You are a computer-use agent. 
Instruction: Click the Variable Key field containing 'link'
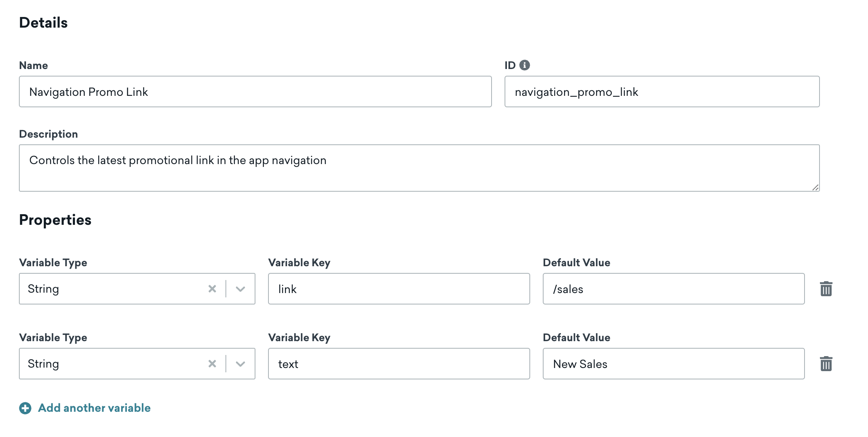(x=398, y=289)
